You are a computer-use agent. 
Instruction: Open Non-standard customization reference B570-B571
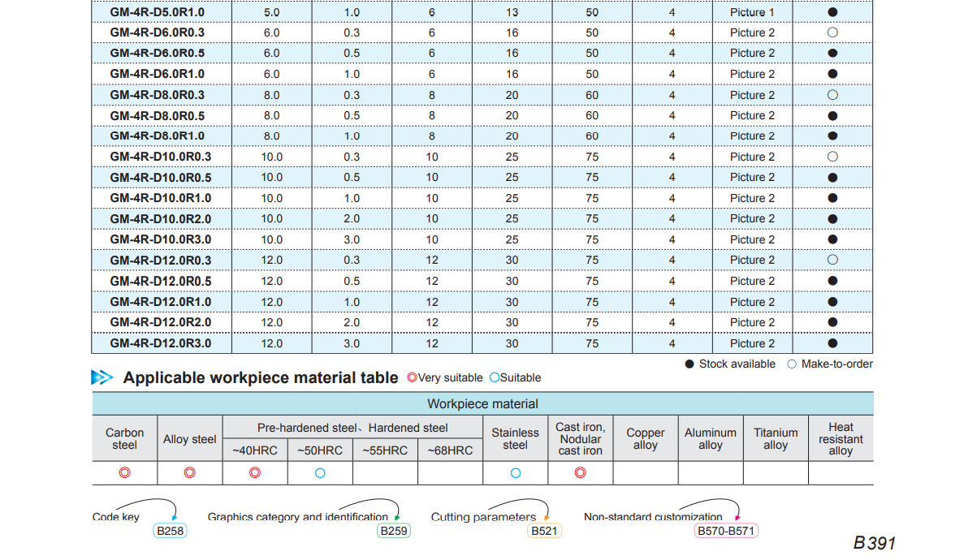(726, 531)
